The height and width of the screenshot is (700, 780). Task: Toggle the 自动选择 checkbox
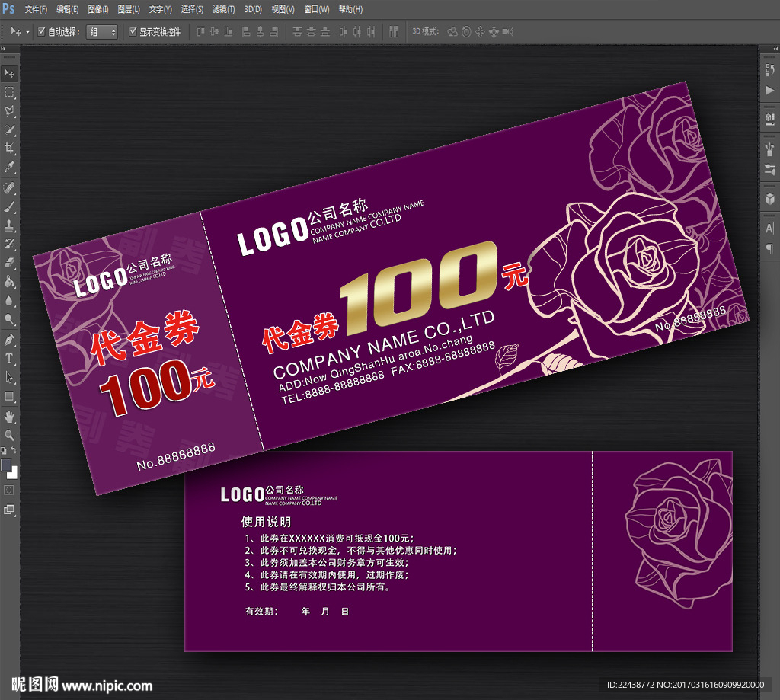pos(42,31)
